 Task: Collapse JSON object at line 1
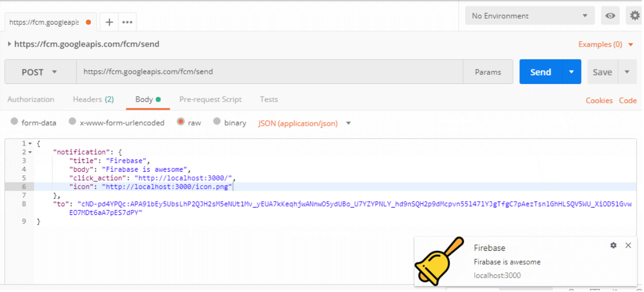[x=30, y=144]
